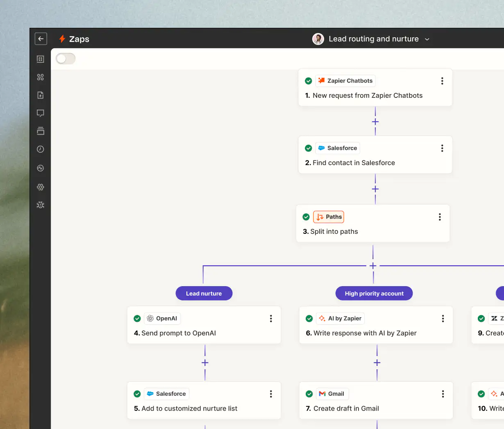This screenshot has height=429, width=504.
Task: Click green status check on Find contact step
Action: tap(309, 148)
